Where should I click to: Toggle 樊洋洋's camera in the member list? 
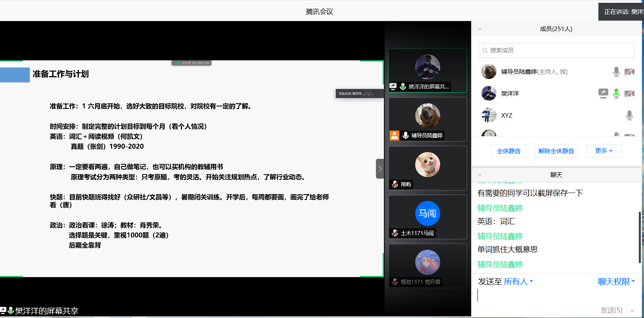629,94
